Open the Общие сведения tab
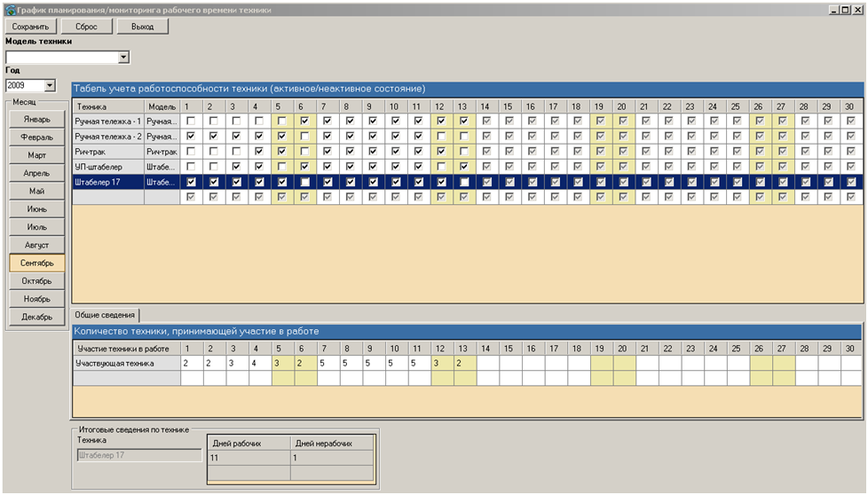This screenshot has height=495, width=868. (105, 315)
